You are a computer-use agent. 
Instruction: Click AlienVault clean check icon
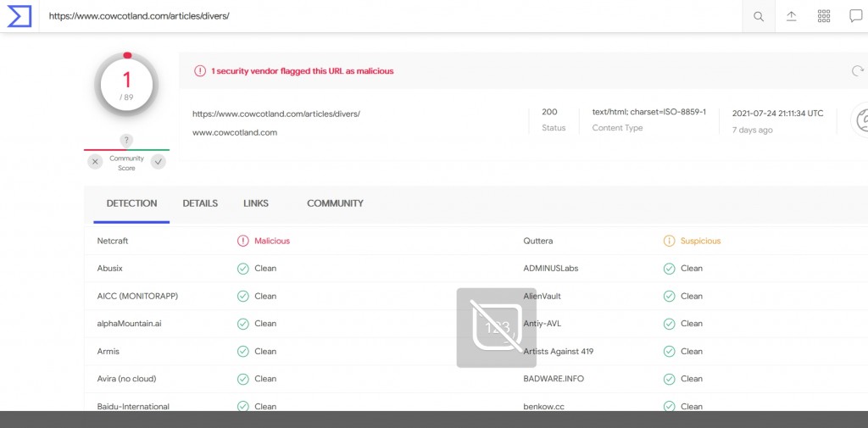tap(670, 297)
